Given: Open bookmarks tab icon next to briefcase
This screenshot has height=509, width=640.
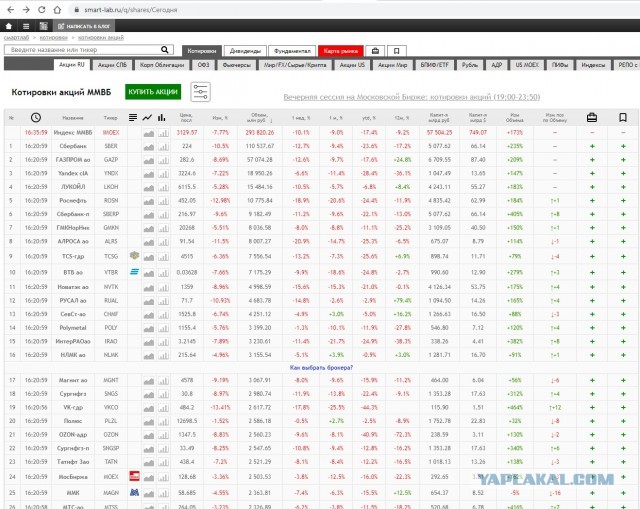Looking at the screenshot, I should [396, 51].
